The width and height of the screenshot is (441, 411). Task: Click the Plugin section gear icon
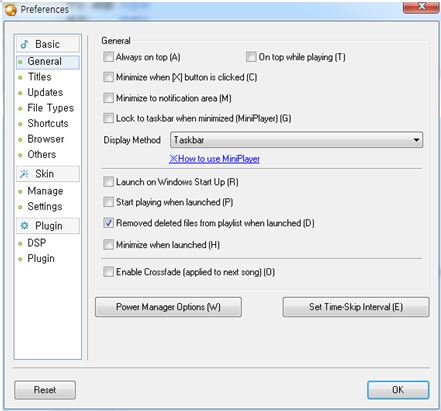click(24, 226)
